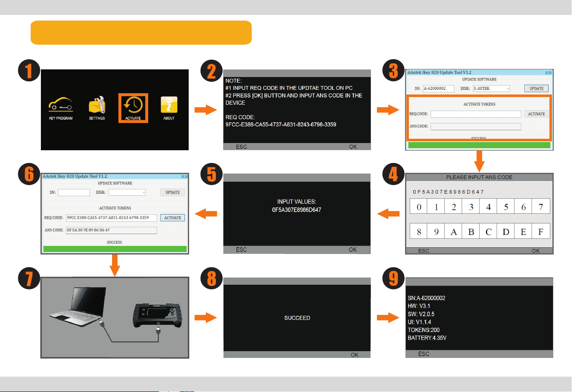The width and height of the screenshot is (572, 392).
Task: Select OK on the SUCCEED screen
Action: [x=355, y=355]
